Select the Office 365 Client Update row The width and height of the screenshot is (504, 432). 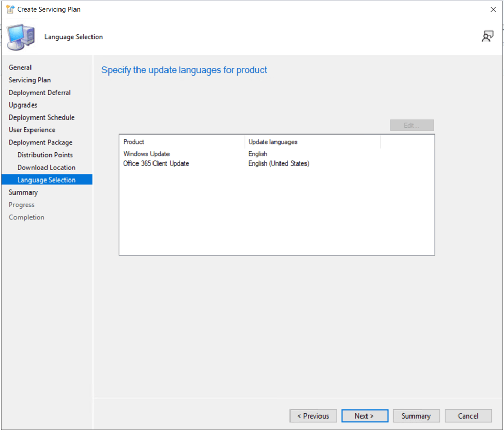(156, 163)
